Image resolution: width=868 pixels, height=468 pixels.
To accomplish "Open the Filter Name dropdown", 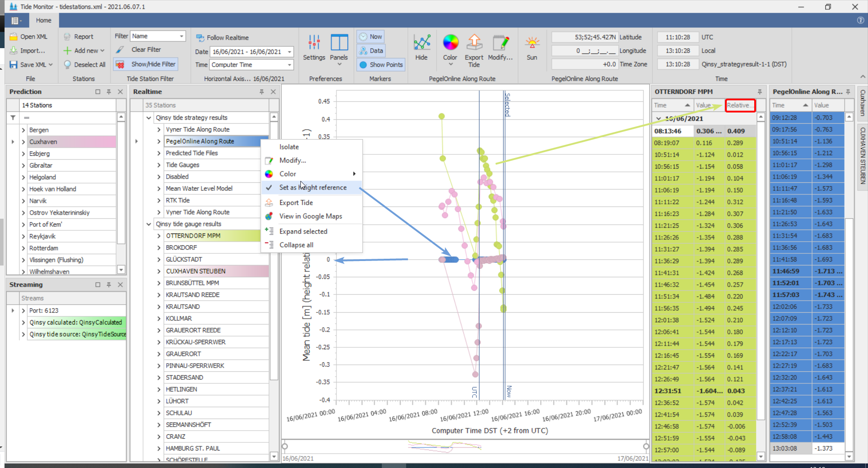I will coord(181,36).
